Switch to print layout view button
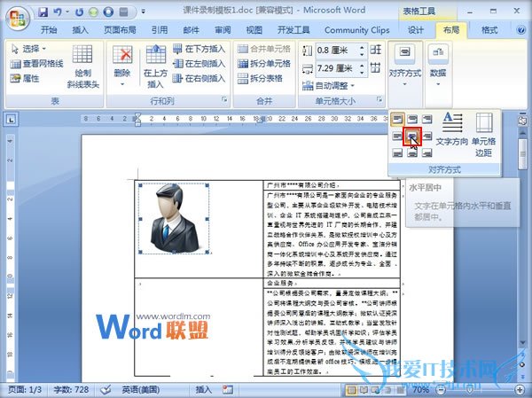 point(351,389)
